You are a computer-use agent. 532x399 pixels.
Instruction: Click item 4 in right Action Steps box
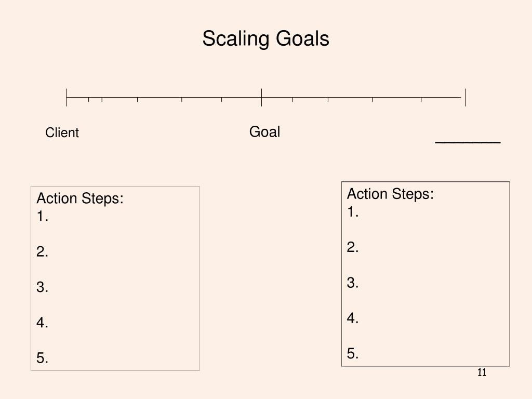pos(353,318)
